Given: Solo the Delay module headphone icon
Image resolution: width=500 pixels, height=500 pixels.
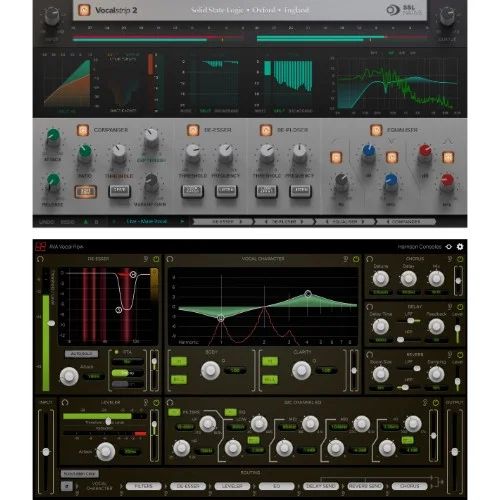Looking at the screenshot, I should [x=369, y=307].
